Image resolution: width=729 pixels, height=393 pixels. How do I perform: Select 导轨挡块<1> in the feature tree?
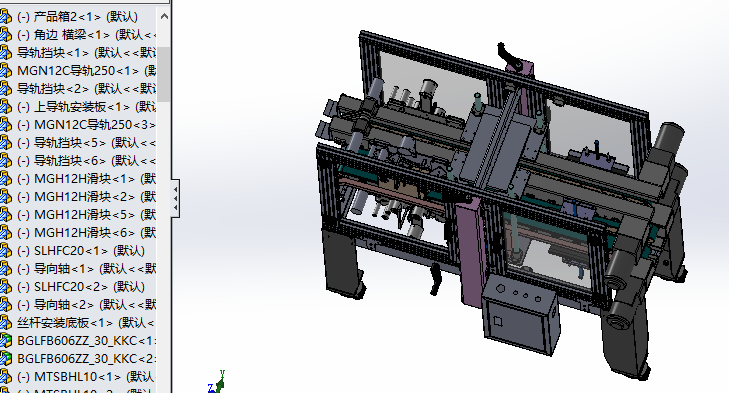coord(86,53)
